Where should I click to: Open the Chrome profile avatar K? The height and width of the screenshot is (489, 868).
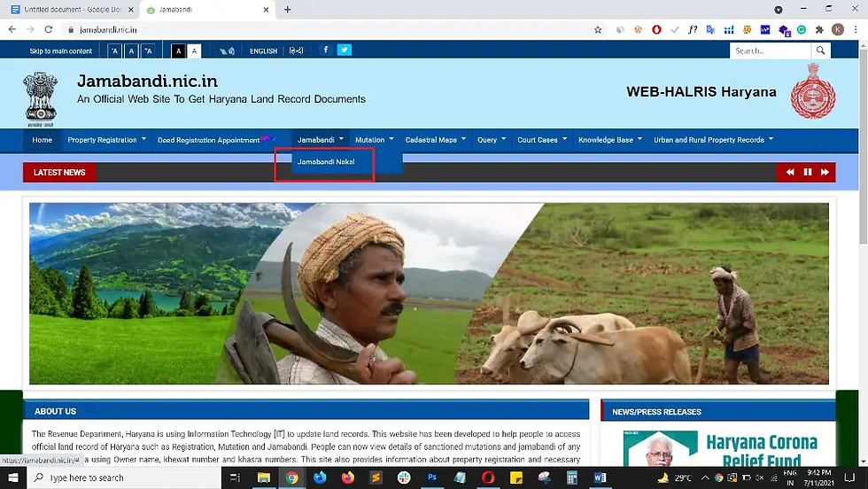tap(838, 30)
